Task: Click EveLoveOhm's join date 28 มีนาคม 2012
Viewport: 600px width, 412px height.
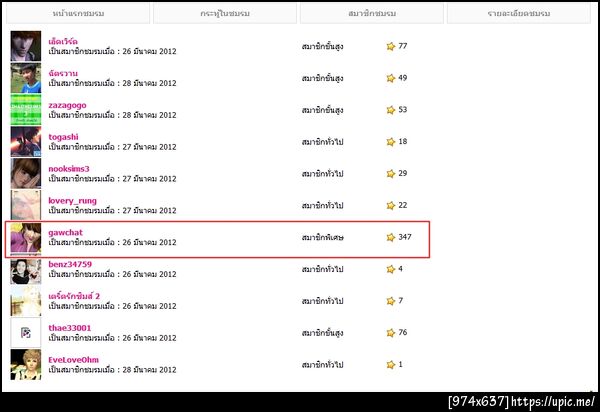Action: tap(149, 370)
